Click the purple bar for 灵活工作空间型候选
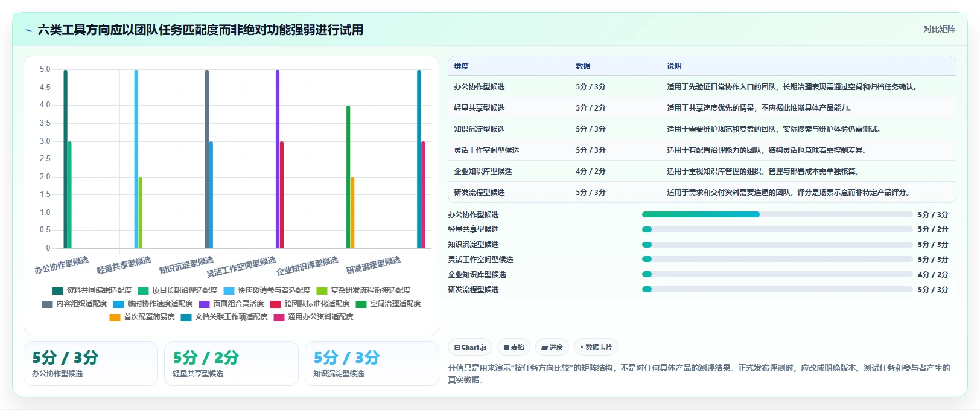 pyautogui.click(x=278, y=159)
